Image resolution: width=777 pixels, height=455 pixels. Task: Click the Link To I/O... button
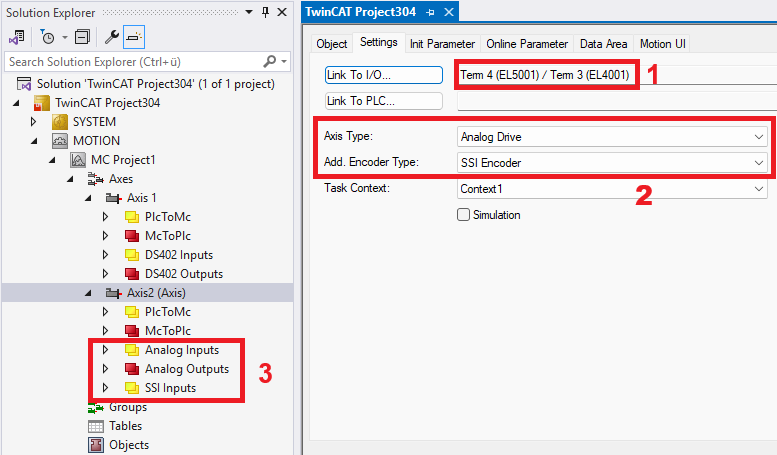[384, 75]
